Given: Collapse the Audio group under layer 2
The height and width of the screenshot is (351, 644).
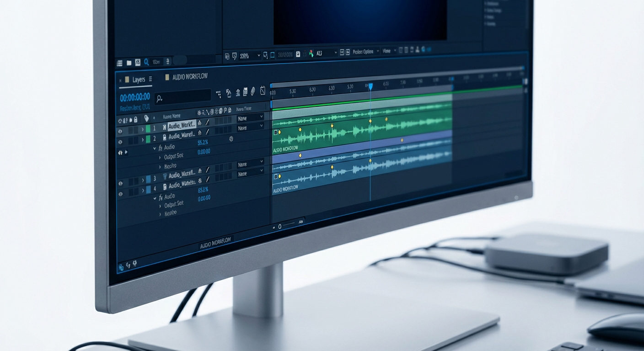Looking at the screenshot, I should point(155,148).
